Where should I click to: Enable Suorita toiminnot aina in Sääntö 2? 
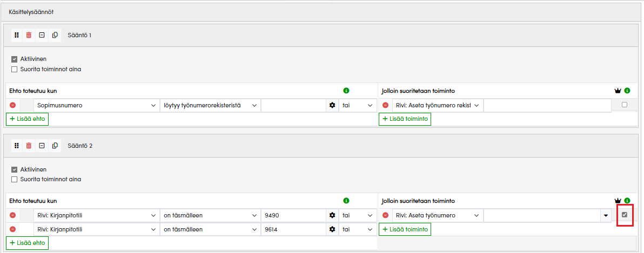15,179
